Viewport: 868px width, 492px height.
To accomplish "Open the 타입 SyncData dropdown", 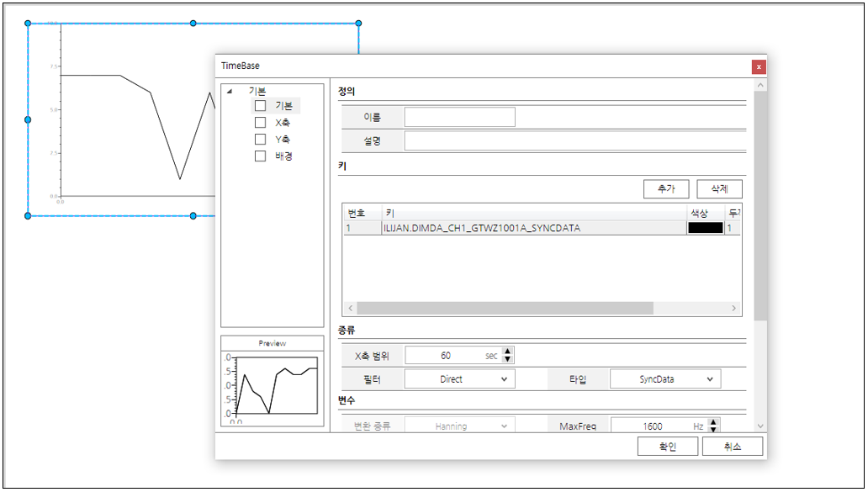I will coord(664,379).
